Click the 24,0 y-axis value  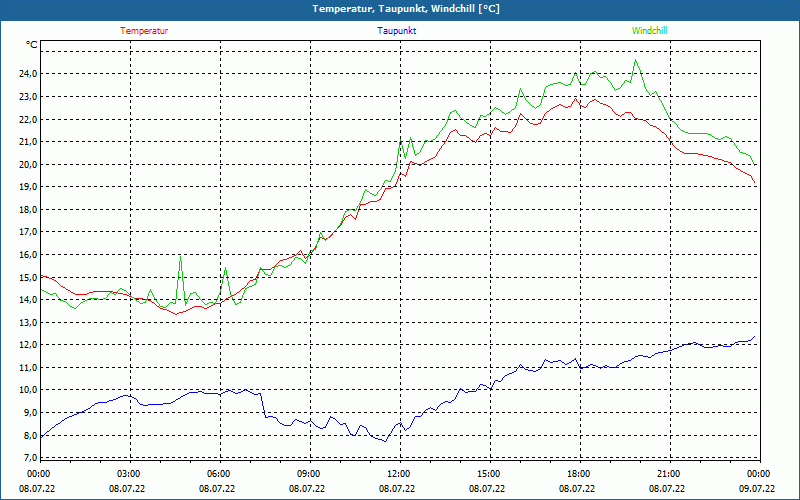28,73
